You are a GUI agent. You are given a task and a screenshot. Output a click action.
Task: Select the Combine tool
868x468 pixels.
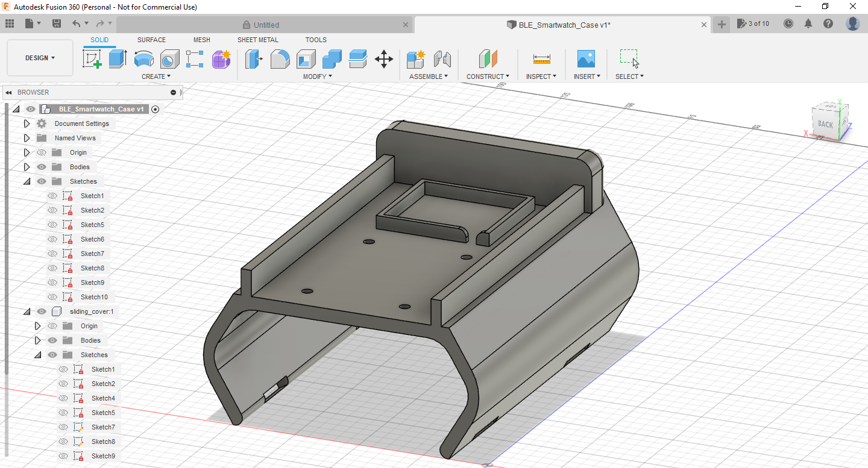click(x=332, y=59)
